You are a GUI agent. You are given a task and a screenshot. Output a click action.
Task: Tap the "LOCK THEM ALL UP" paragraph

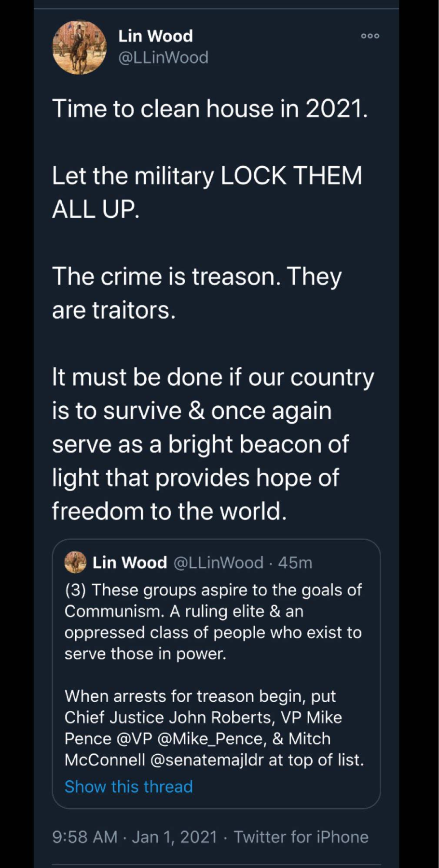pos(206,192)
